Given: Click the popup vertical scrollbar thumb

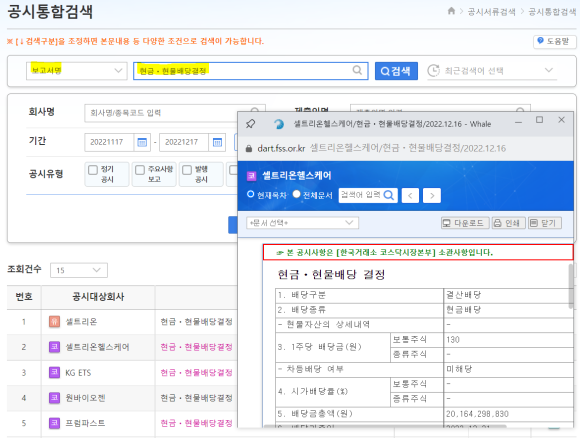Looking at the screenshot, I should [571, 286].
